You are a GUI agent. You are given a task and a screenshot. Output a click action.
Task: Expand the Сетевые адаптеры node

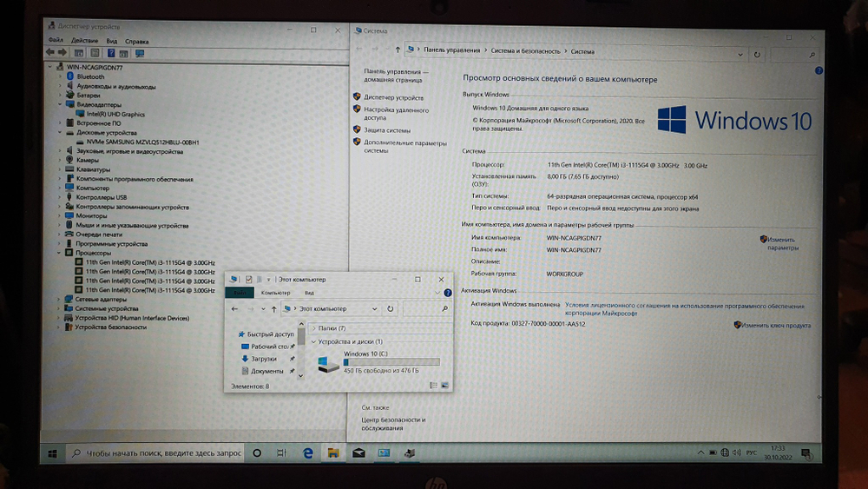[x=59, y=299]
